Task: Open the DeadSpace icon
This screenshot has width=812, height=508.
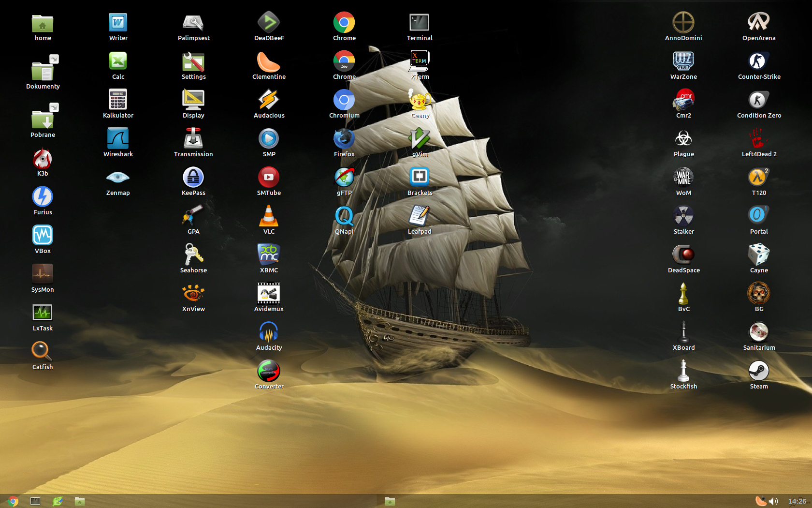Action: tap(683, 255)
